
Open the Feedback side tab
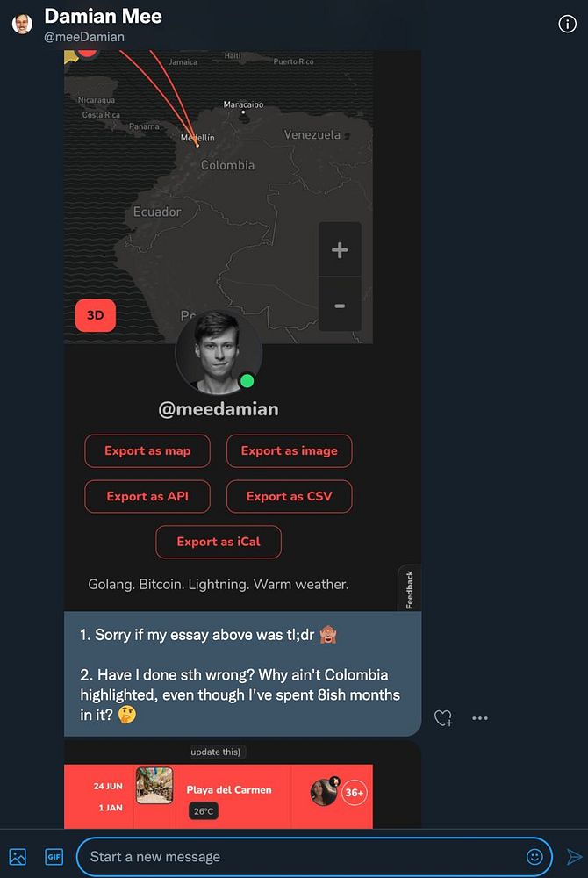410,588
